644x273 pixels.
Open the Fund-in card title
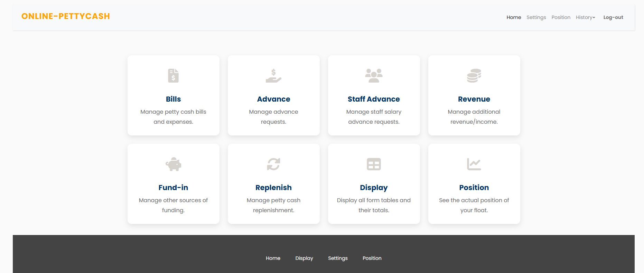(173, 188)
